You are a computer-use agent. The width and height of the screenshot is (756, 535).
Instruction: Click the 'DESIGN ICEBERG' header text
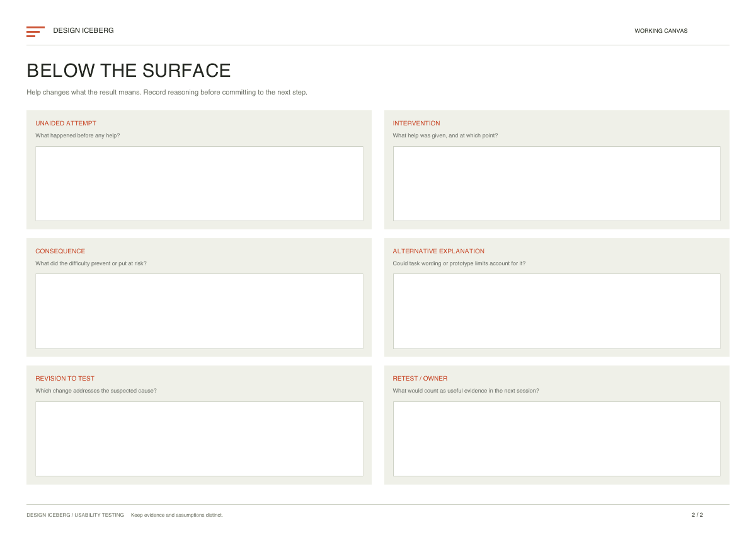pyautogui.click(x=83, y=30)
